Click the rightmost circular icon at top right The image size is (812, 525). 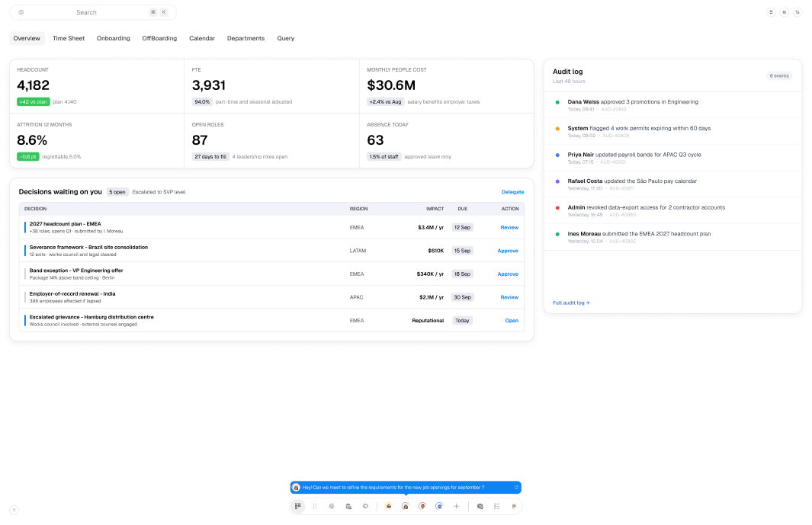tap(798, 12)
